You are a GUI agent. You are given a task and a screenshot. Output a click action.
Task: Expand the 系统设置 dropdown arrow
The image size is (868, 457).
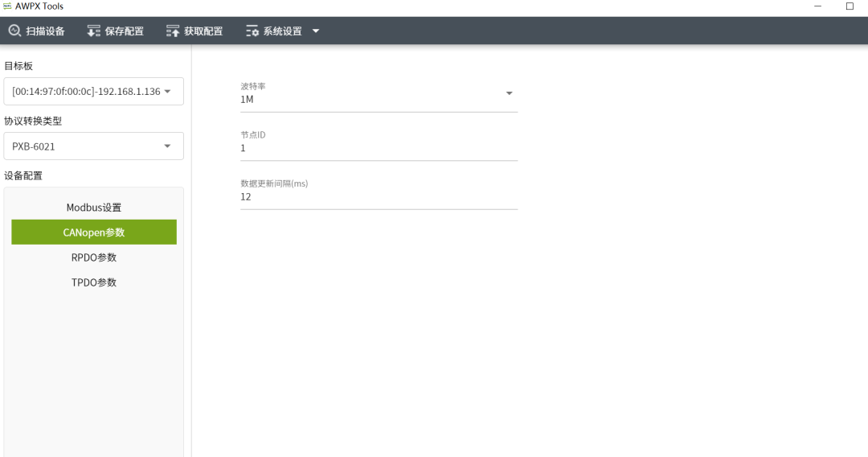click(316, 31)
